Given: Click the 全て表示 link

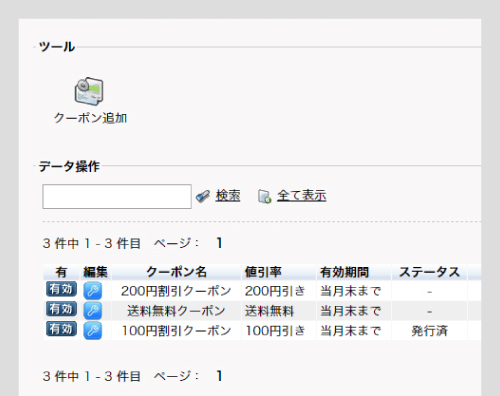Looking at the screenshot, I should (x=302, y=196).
